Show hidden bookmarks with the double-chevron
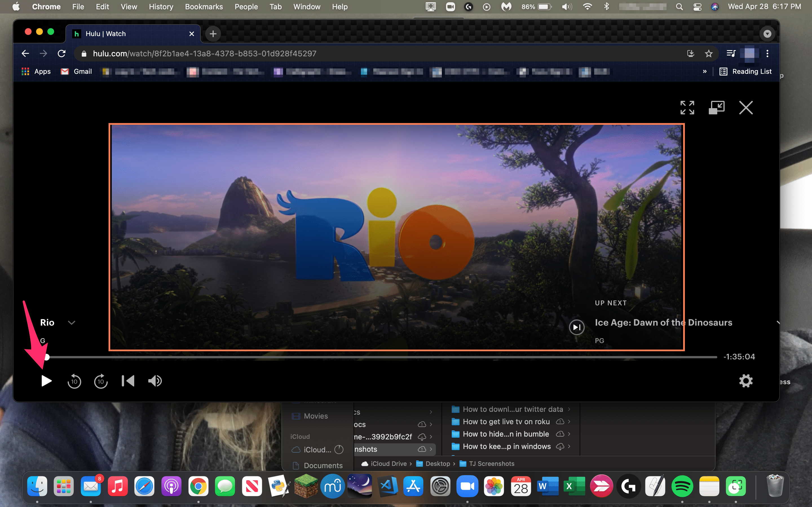 tap(705, 72)
